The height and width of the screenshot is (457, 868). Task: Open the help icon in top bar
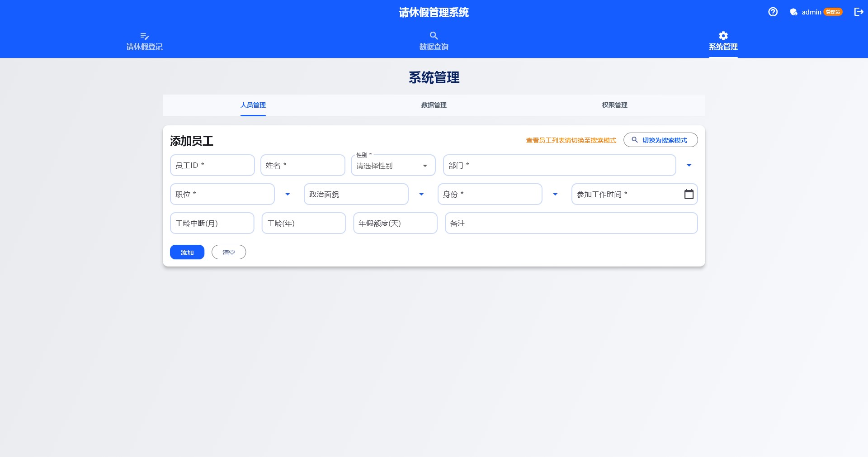coord(773,12)
